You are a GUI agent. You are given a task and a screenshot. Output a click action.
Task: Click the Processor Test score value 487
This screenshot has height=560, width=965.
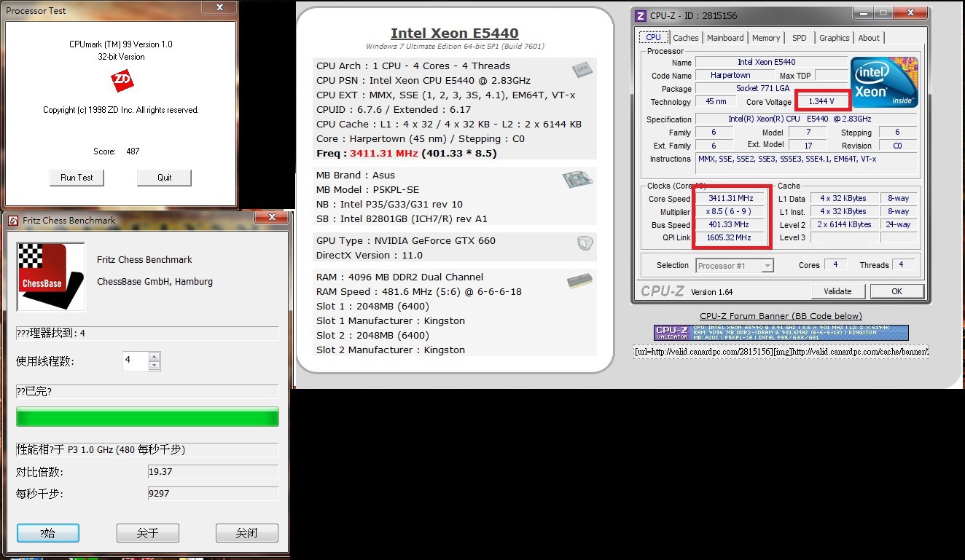(132, 151)
